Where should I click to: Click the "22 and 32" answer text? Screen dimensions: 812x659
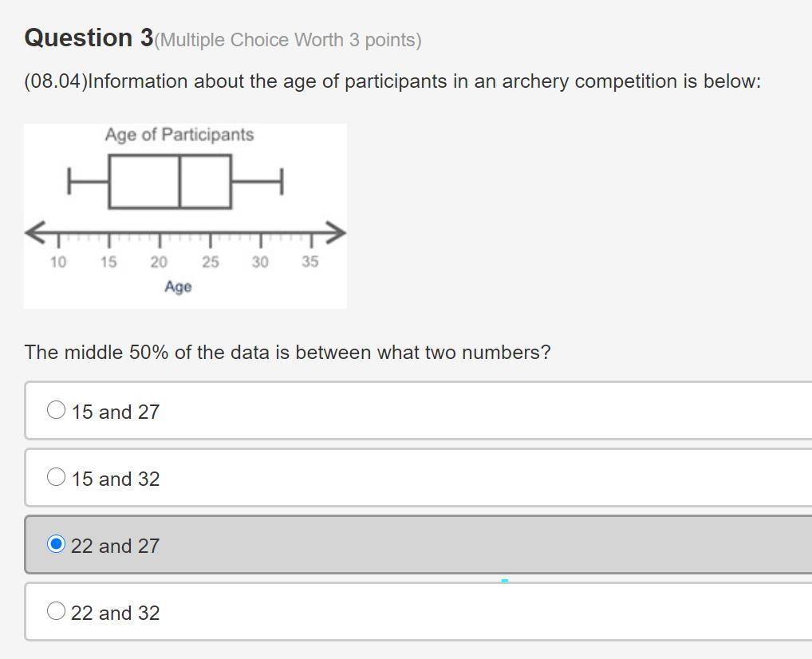tap(116, 613)
